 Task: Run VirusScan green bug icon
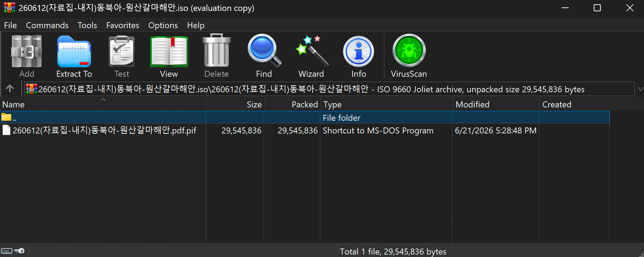(x=409, y=51)
